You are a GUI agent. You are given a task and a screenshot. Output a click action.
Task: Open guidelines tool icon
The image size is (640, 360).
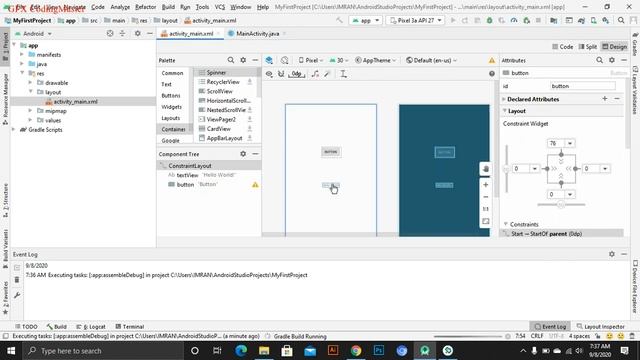[x=343, y=74]
